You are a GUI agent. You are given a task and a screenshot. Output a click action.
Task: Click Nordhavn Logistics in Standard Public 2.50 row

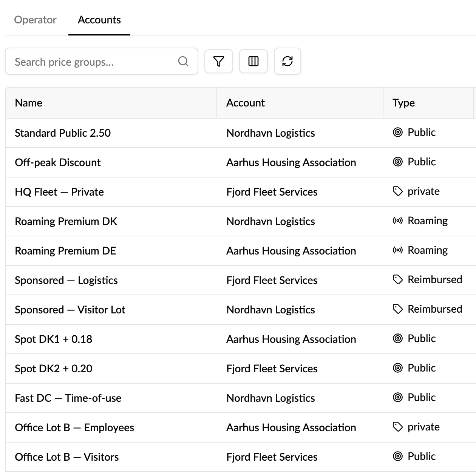[x=270, y=133]
